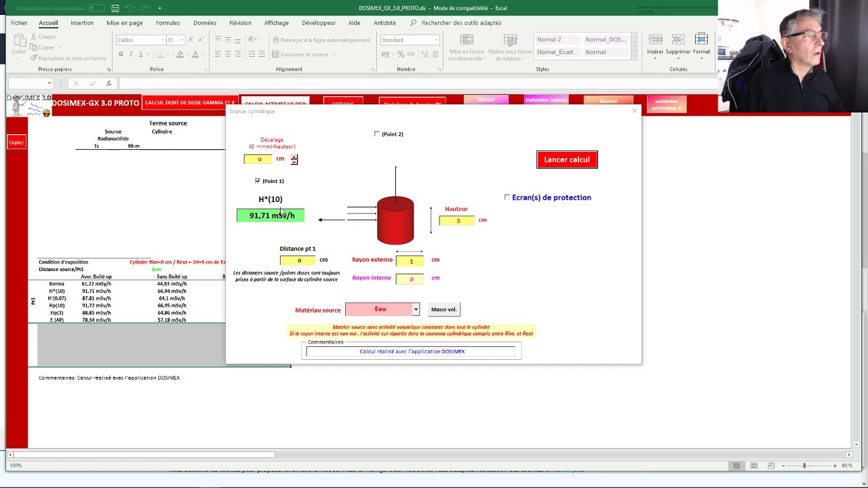Check the (Point 2) checkbox
This screenshot has height=488, width=868.
pyautogui.click(x=377, y=134)
